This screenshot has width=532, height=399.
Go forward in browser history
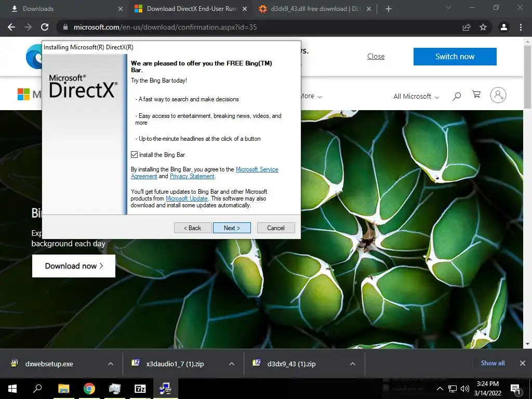pyautogui.click(x=28, y=27)
